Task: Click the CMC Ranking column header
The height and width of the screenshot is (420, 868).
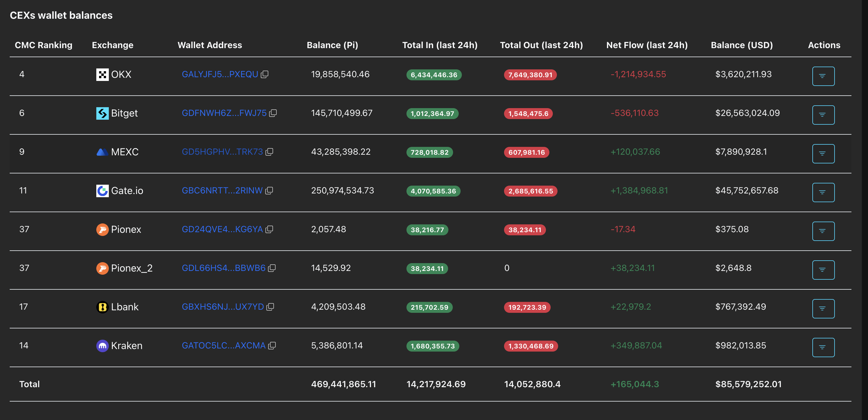Action: pos(43,45)
